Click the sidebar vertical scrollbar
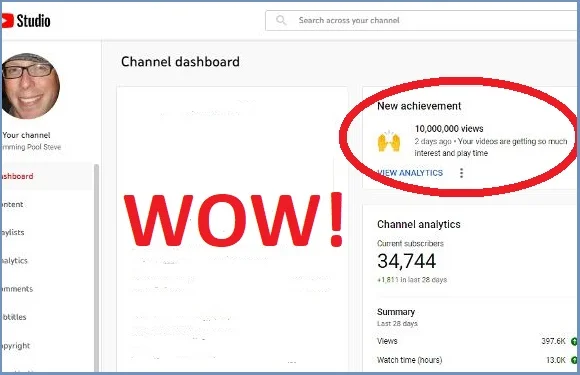This screenshot has width=580, height=375. (97, 267)
